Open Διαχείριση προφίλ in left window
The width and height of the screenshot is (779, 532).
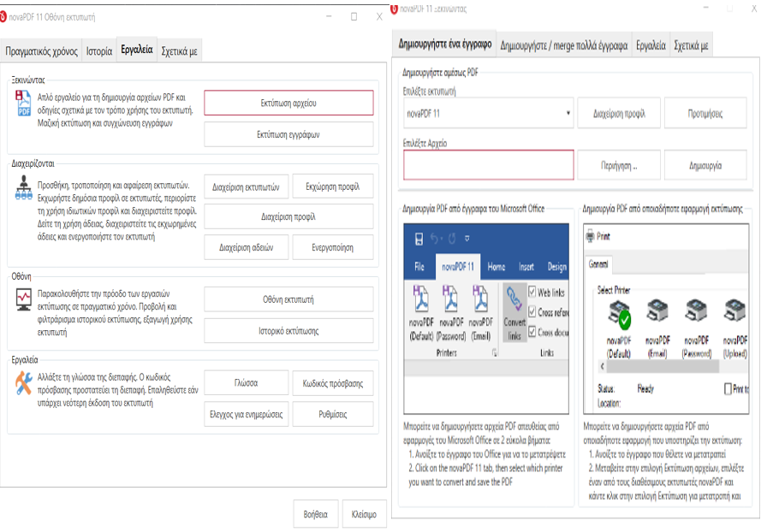288,216
